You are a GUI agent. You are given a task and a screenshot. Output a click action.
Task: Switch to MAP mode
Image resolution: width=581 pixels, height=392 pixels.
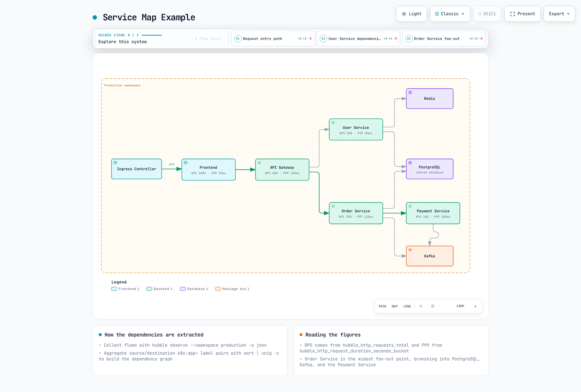click(395, 306)
